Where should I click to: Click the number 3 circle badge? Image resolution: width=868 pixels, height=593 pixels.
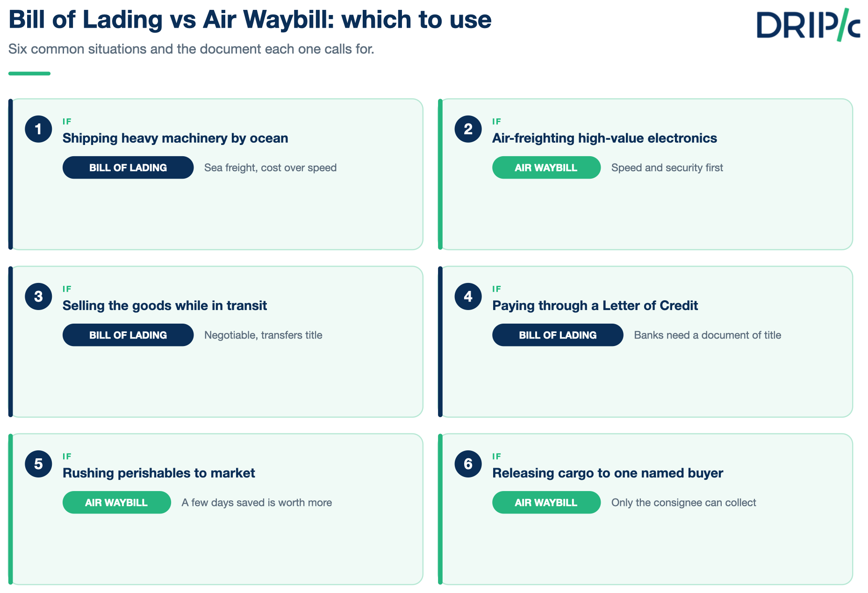click(38, 296)
